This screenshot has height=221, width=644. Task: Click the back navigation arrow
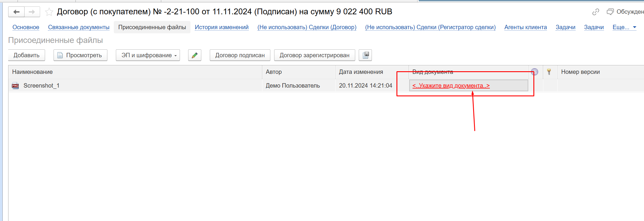[x=16, y=12]
